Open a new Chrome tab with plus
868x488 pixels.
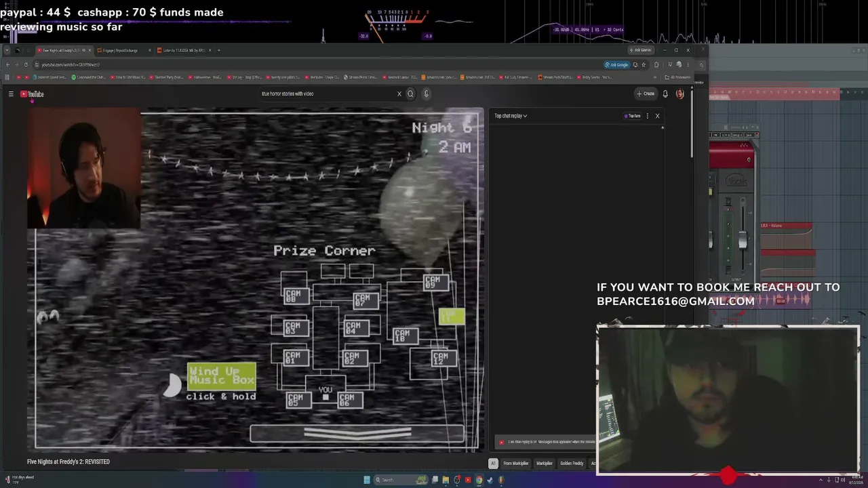218,50
